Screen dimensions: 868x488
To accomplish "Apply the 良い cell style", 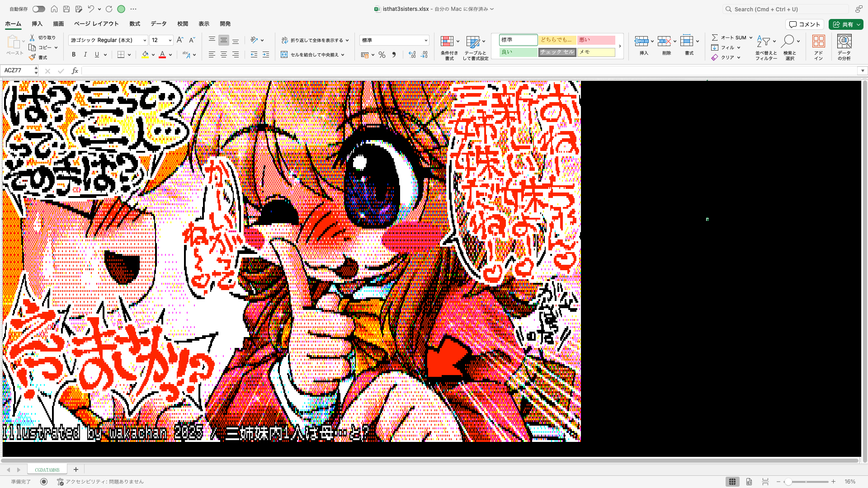I will click(x=519, y=52).
